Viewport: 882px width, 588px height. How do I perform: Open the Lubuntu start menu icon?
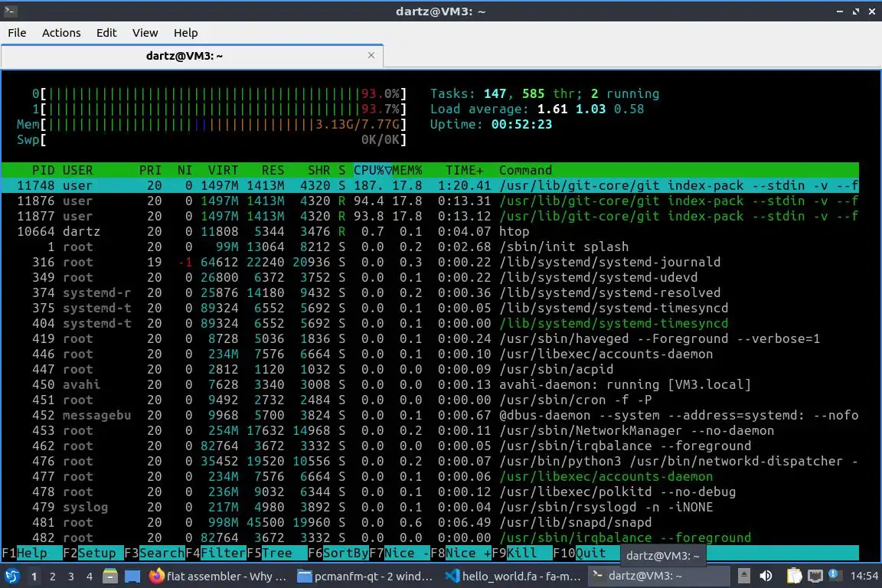click(11, 577)
